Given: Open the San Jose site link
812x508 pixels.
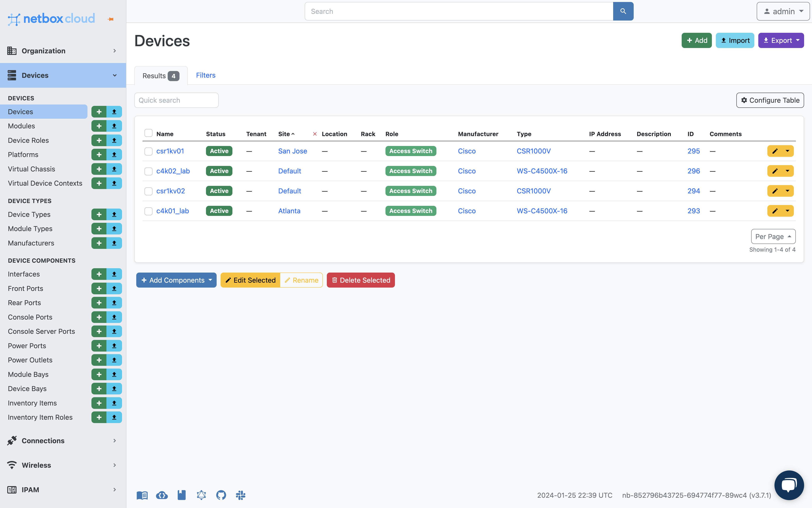Looking at the screenshot, I should (292, 151).
